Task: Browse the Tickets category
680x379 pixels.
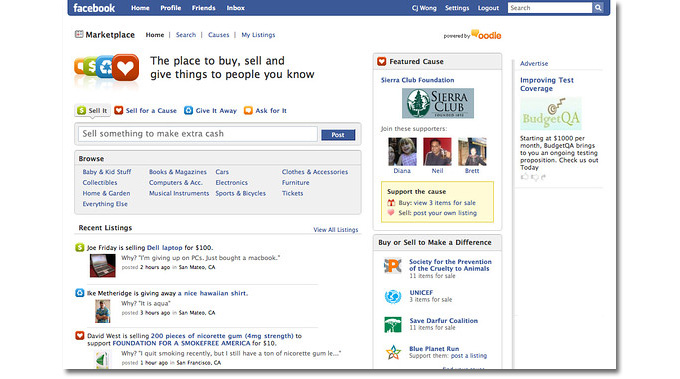Action: (293, 193)
